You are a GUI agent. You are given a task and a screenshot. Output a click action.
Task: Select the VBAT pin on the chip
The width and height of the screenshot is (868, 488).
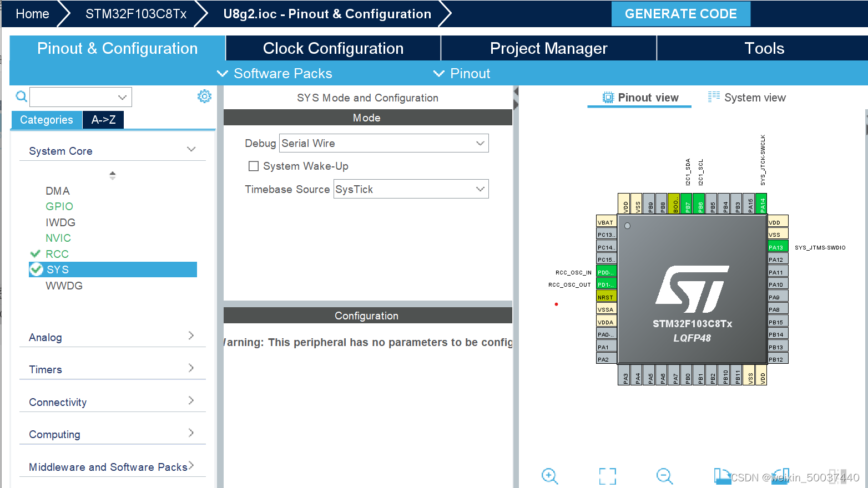tap(606, 222)
